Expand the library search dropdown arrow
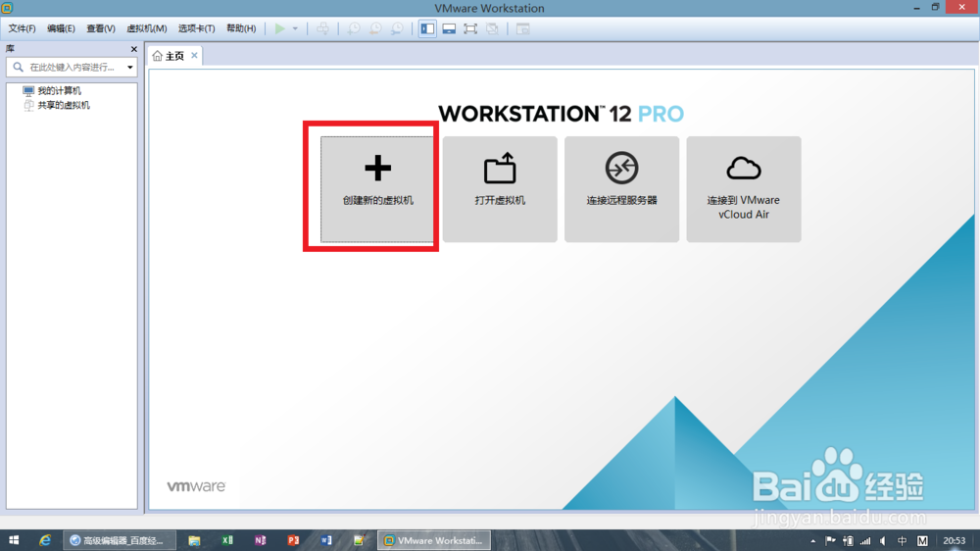This screenshot has width=980, height=551. coord(130,67)
